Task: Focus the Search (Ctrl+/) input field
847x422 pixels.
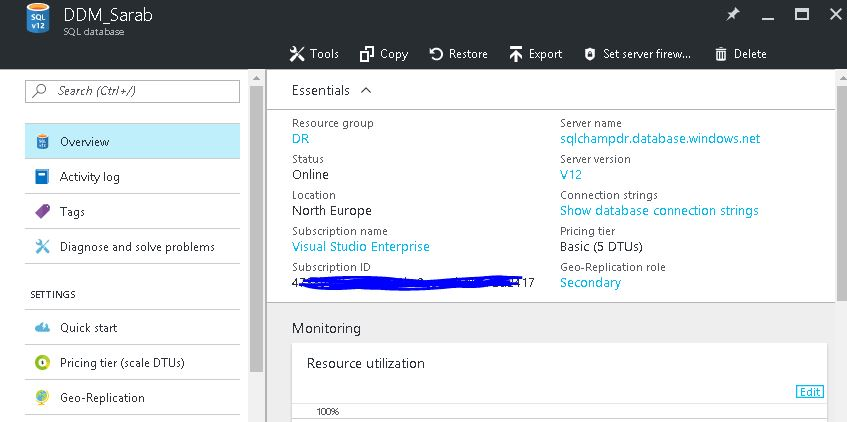Action: click(132, 91)
